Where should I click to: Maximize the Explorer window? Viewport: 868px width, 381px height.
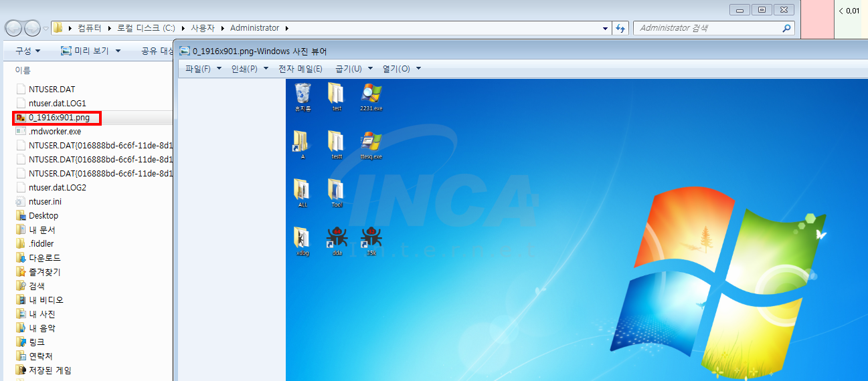click(762, 9)
